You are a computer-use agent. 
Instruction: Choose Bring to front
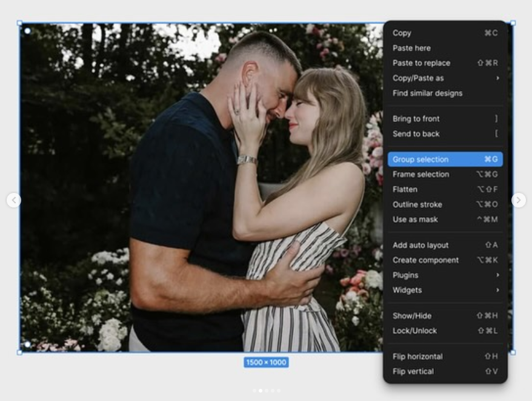coord(445,119)
